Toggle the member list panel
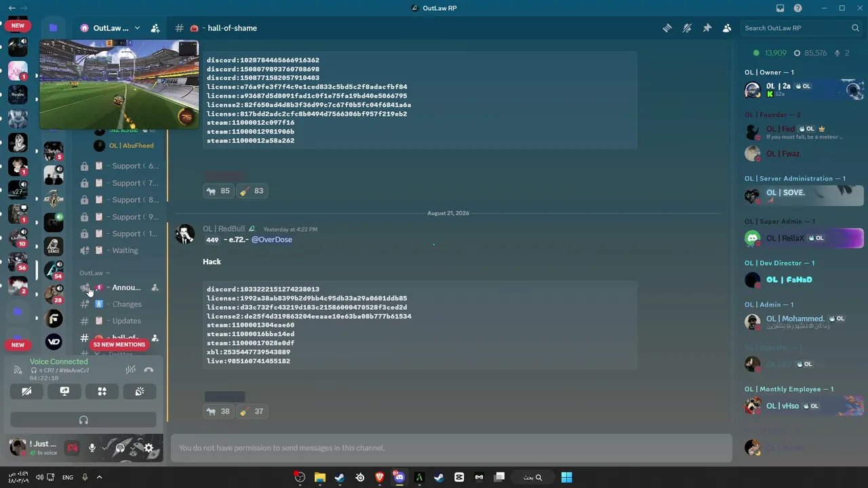The height and width of the screenshot is (488, 868). 727,28
